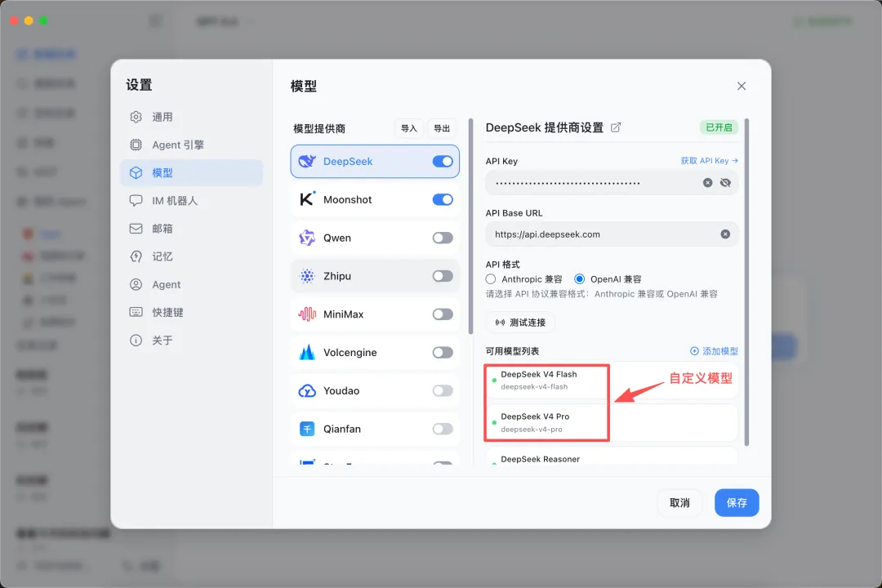Enable the Youdao provider switch
The width and height of the screenshot is (882, 588).
click(x=443, y=390)
